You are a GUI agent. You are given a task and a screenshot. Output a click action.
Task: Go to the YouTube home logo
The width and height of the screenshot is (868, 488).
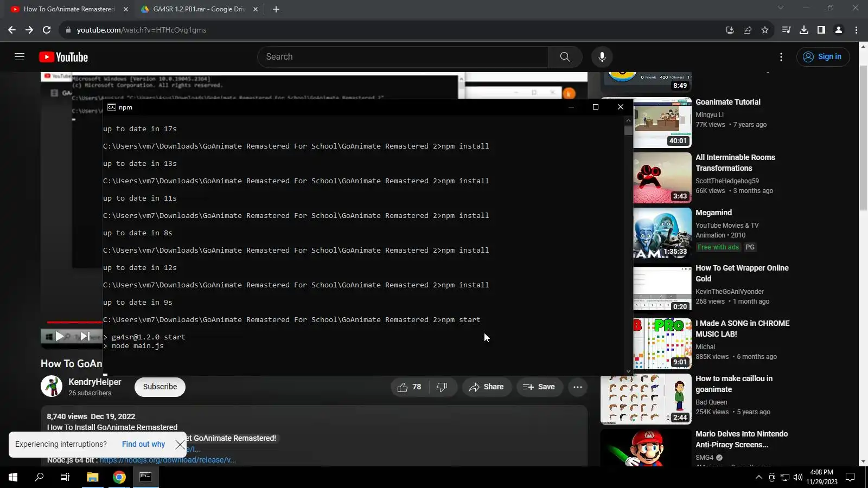click(x=63, y=57)
